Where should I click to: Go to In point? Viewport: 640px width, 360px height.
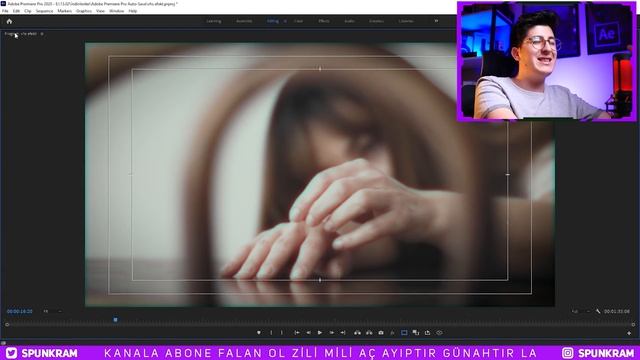pyautogui.click(x=297, y=333)
